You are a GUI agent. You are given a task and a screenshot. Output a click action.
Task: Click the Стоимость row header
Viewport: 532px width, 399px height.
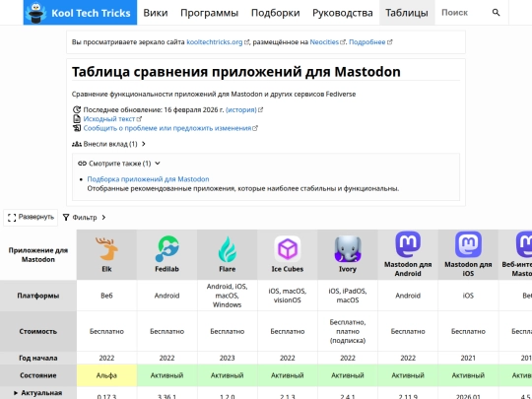tap(38, 331)
